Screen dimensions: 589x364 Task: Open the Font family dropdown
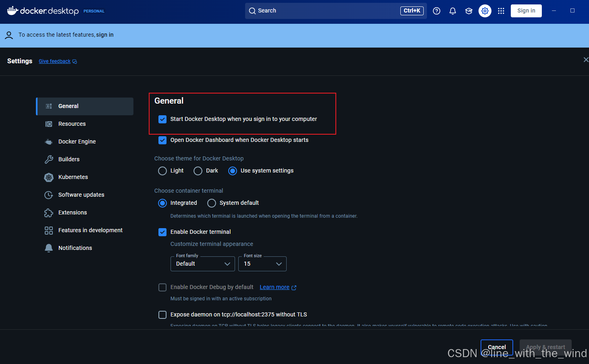pyautogui.click(x=203, y=264)
